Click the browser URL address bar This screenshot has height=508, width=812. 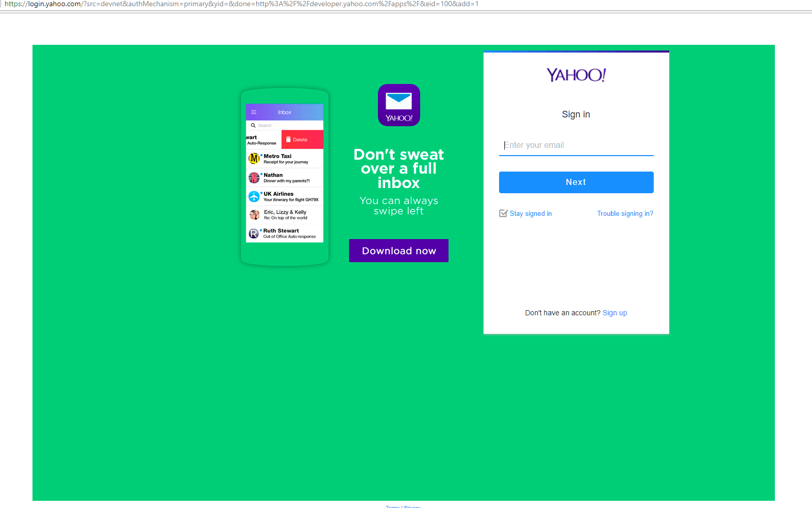click(406, 4)
